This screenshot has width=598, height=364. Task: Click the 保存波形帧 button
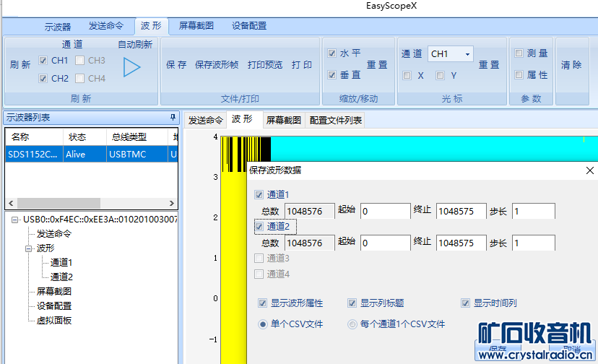coord(217,65)
